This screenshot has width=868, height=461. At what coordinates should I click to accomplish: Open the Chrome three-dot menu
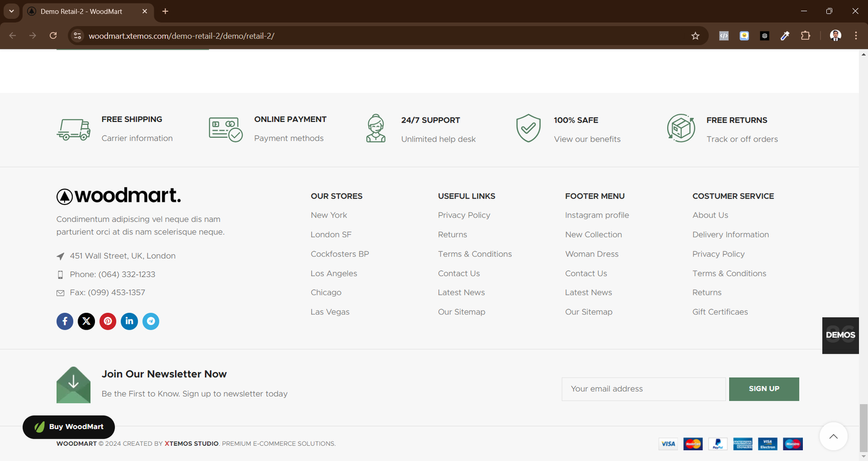pos(856,36)
